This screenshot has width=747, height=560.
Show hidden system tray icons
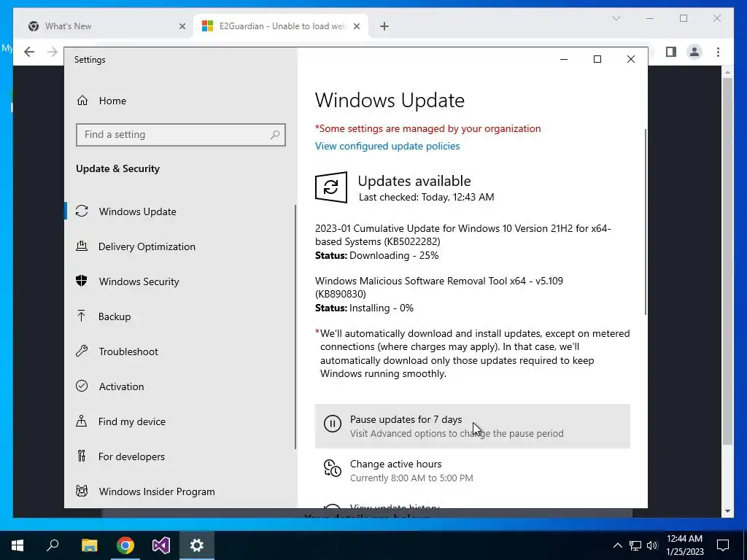(617, 545)
